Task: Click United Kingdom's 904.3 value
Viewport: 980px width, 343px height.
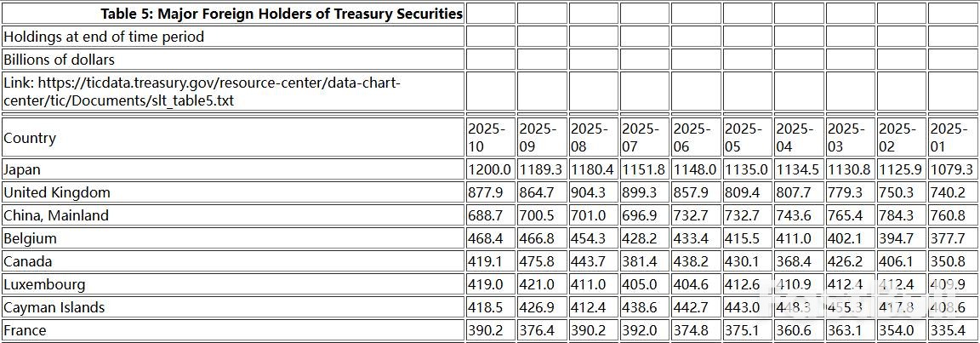Action: point(589,192)
